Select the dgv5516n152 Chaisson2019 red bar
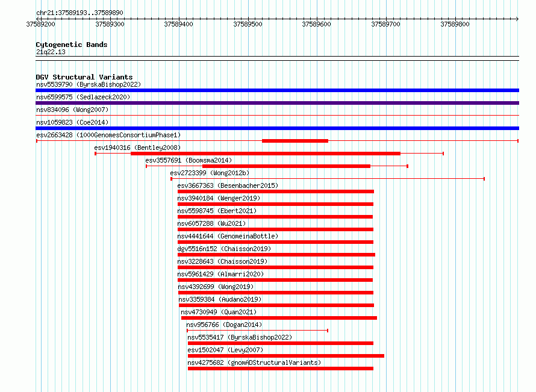The image size is (536, 392). click(x=276, y=255)
